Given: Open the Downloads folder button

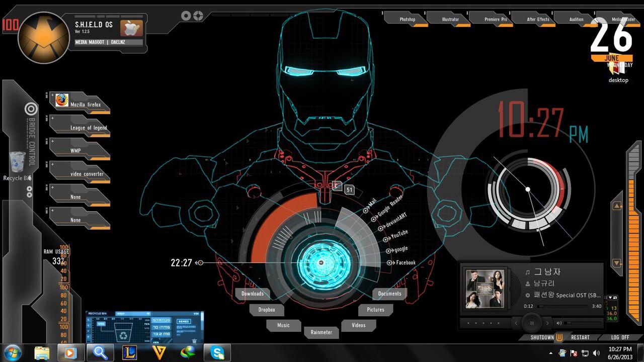Looking at the screenshot, I should pos(252,294).
